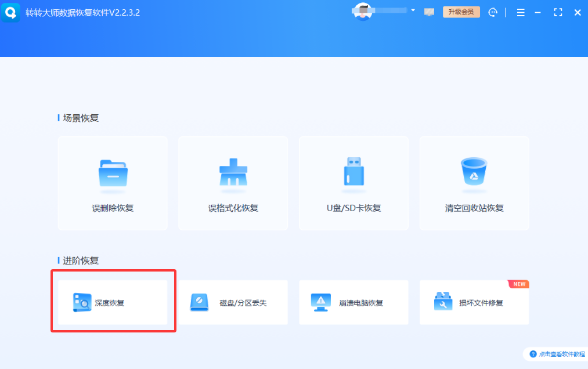Click the 误删除恢复 label text
The height and width of the screenshot is (369, 588).
point(113,208)
